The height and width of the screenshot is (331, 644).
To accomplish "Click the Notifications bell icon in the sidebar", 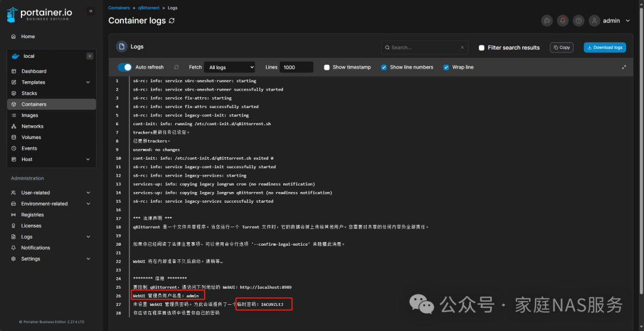I will 13,248.
